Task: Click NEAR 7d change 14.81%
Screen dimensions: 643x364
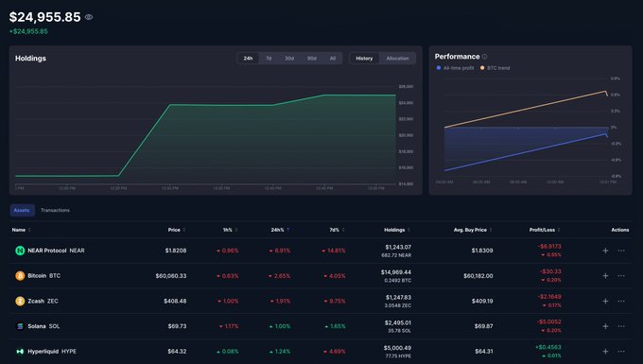Action: [334, 251]
